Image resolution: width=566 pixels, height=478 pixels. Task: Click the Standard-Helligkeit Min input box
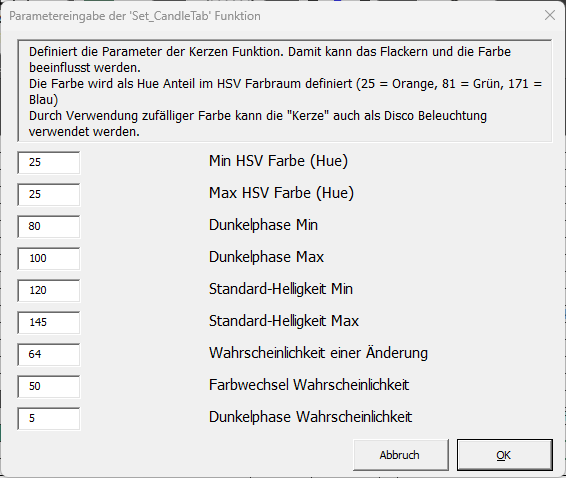click(x=49, y=291)
